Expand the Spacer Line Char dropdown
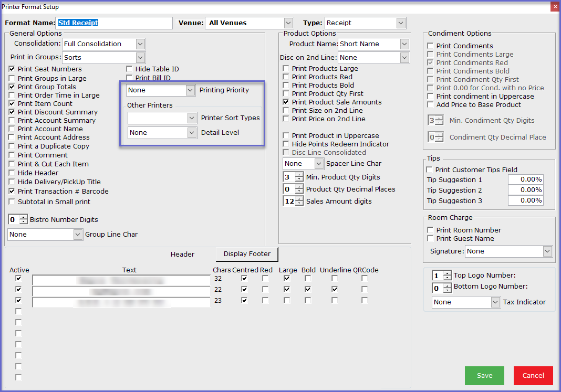This screenshot has width=561, height=392. (x=303, y=164)
